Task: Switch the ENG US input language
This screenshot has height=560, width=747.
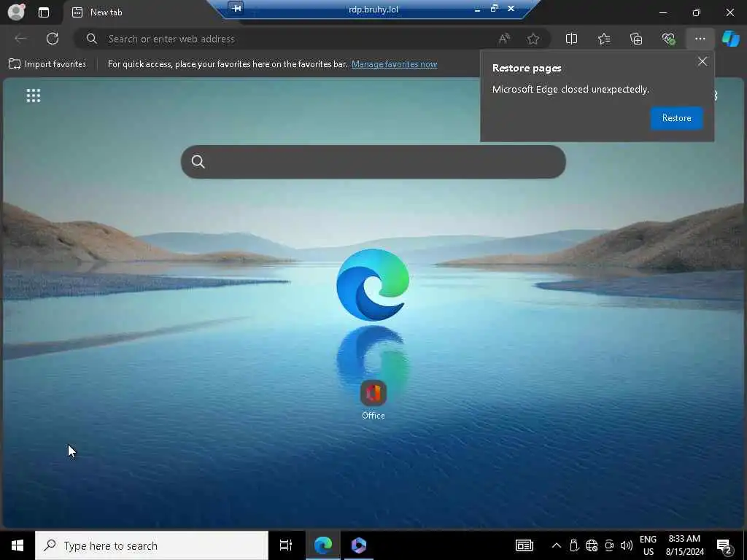Action: (x=648, y=545)
